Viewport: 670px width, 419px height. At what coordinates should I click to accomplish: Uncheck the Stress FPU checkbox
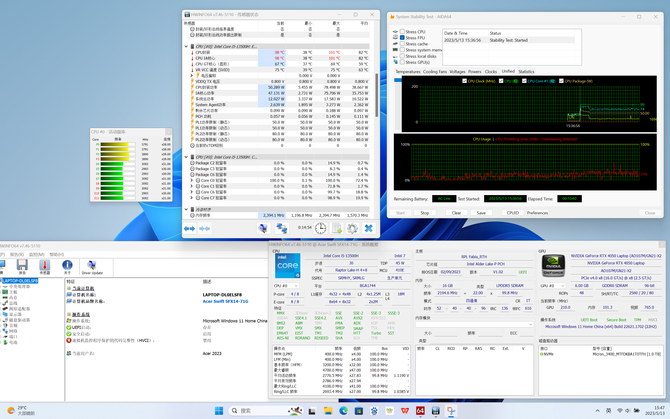[x=402, y=38]
